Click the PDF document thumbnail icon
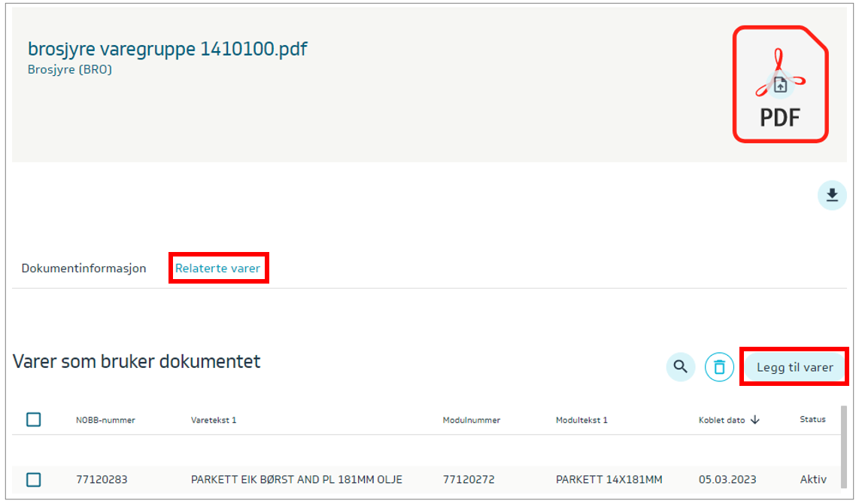This screenshot has height=504, width=859. click(x=780, y=85)
